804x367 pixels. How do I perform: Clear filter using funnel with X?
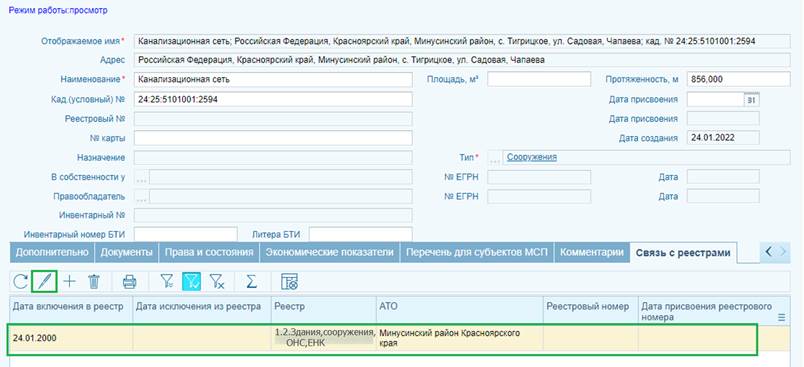[217, 281]
